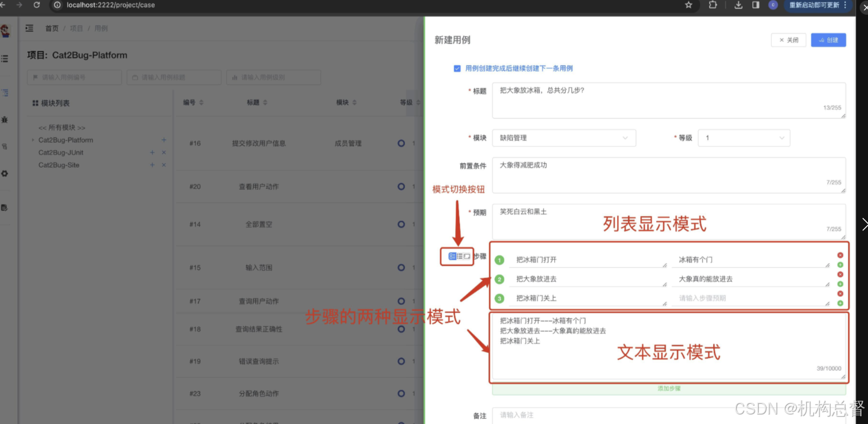The image size is (868, 424).
Task: Click plus icon next to Cat2Bug-Platform module
Action: (x=164, y=140)
